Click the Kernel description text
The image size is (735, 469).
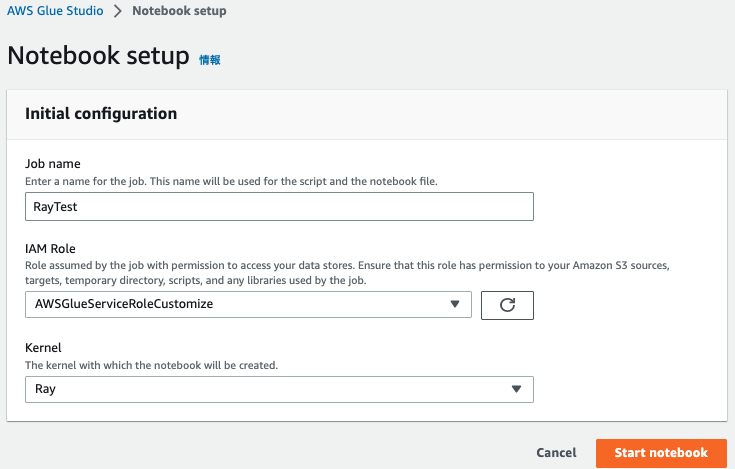151,365
